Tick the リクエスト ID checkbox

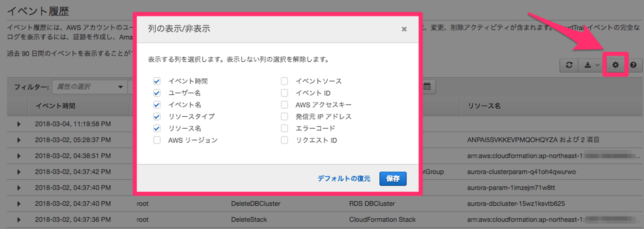tap(284, 140)
